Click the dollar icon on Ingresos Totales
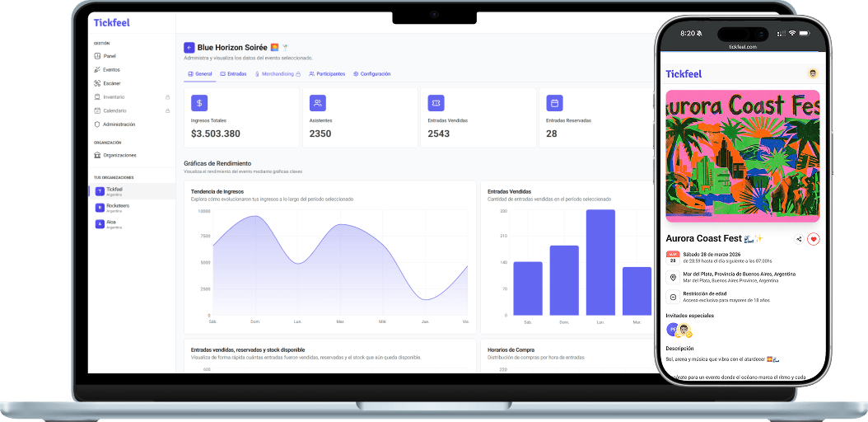The width and height of the screenshot is (868, 422). pyautogui.click(x=199, y=103)
